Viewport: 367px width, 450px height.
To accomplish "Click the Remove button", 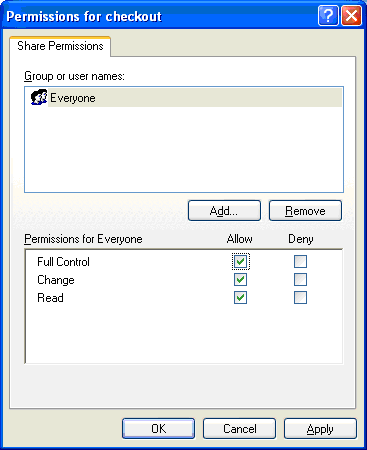I will tap(305, 211).
